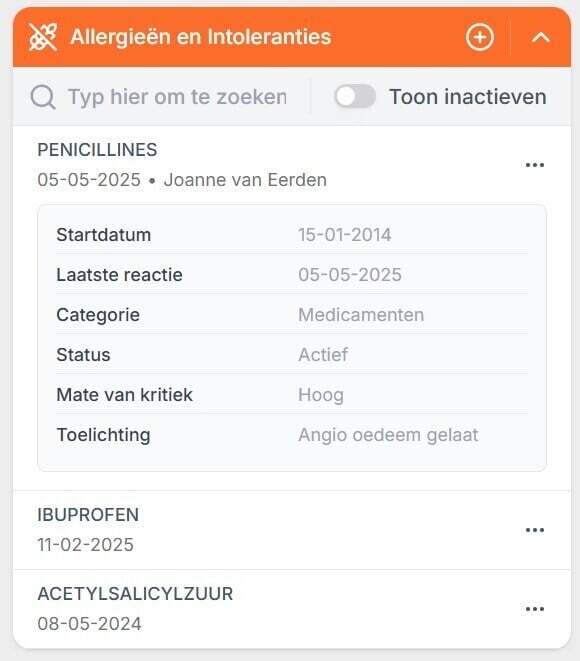Open the options menu for IBUPROFEN
This screenshot has width=580, height=661.
click(535, 530)
